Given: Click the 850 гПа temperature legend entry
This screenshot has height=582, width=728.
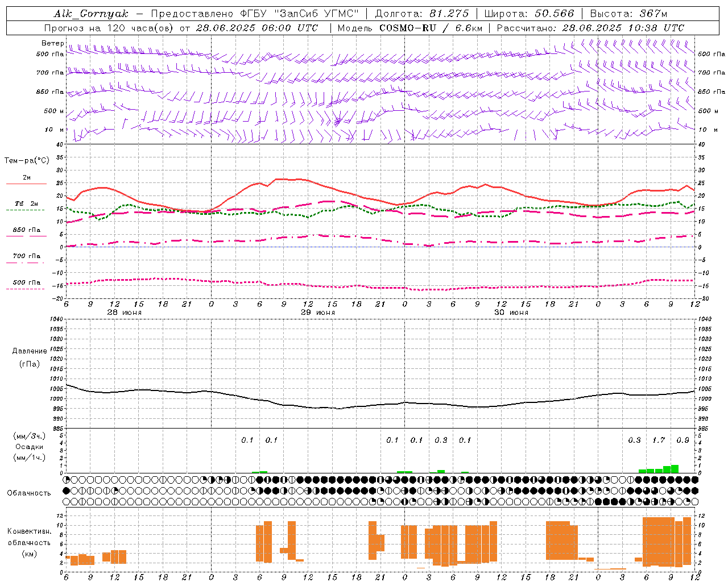Looking at the screenshot, I should [x=27, y=230].
